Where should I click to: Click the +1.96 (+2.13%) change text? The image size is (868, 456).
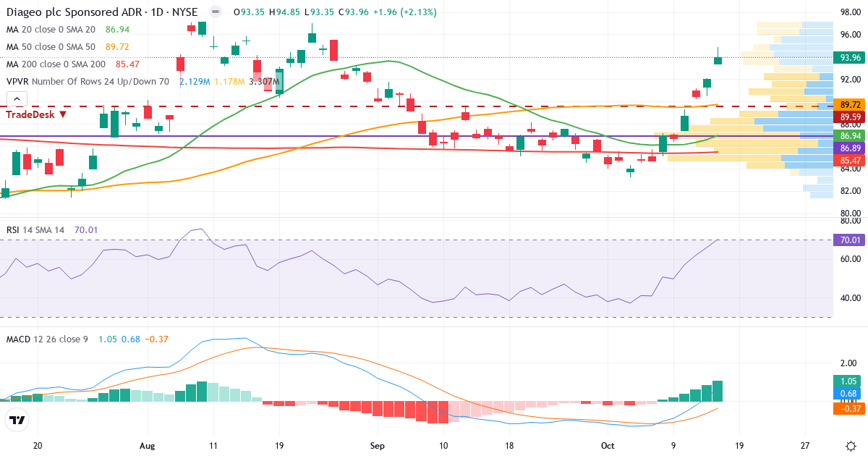click(404, 12)
